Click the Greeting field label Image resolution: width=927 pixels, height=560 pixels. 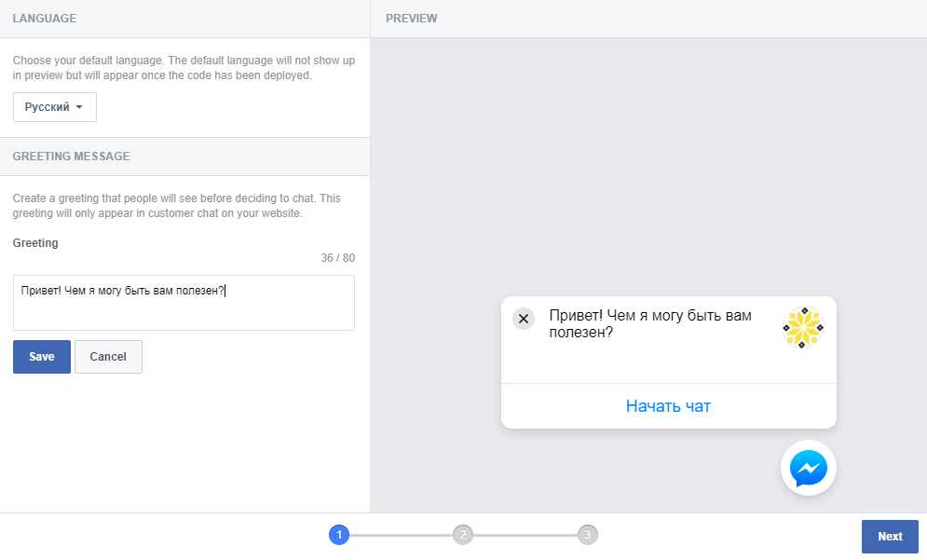(x=35, y=243)
